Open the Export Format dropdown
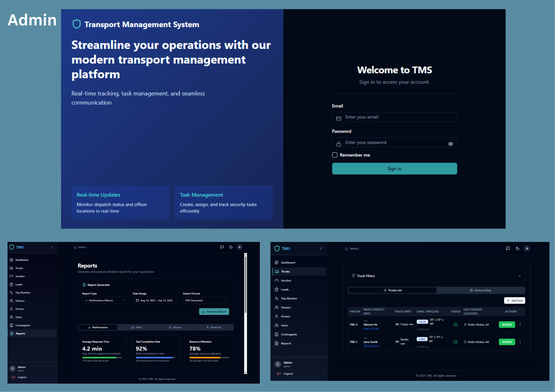Screen dimensions: 555x392 206,300
